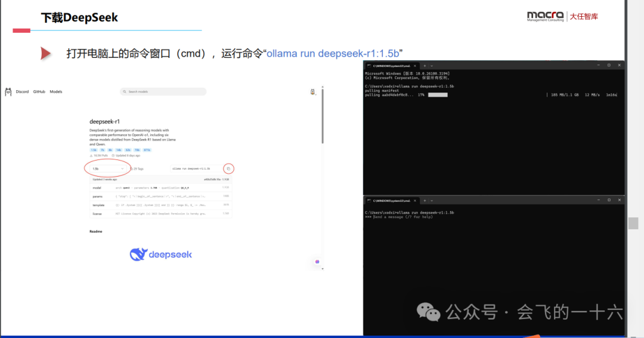Select the 70b size tag badge
Viewport: 644px width, 338px height.
[137, 150]
